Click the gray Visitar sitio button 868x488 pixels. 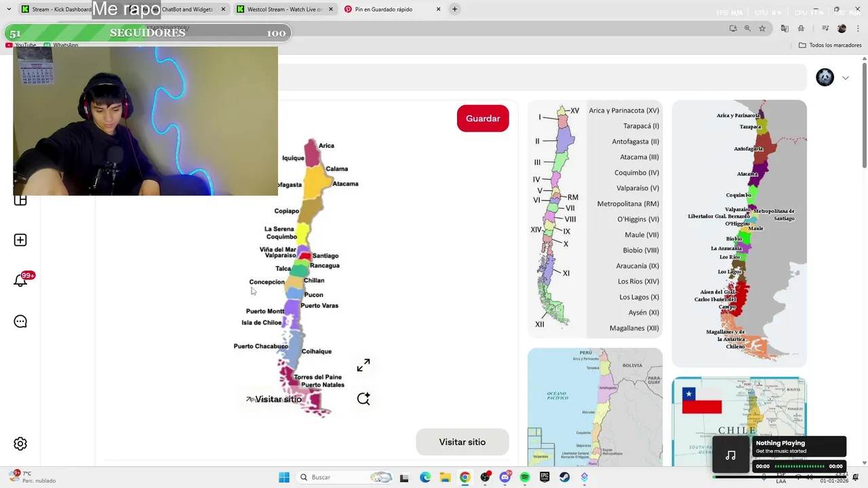tap(462, 442)
